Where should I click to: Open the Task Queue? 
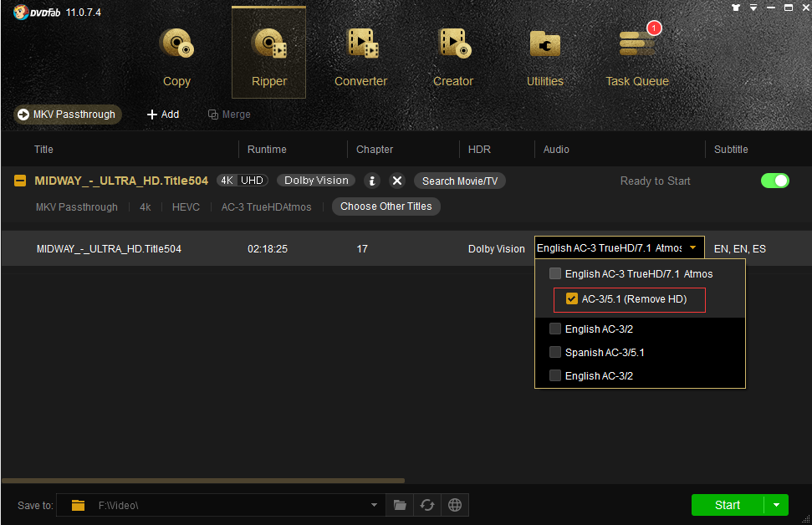pos(636,55)
